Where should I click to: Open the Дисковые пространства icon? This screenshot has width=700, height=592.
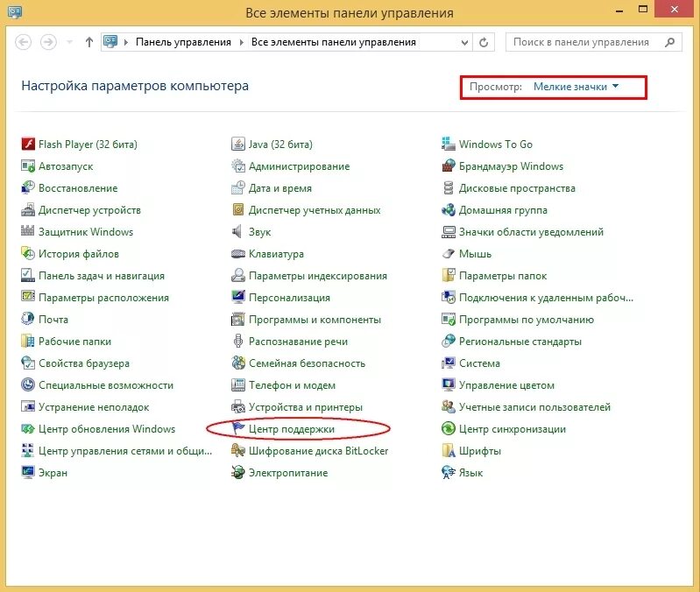[449, 187]
